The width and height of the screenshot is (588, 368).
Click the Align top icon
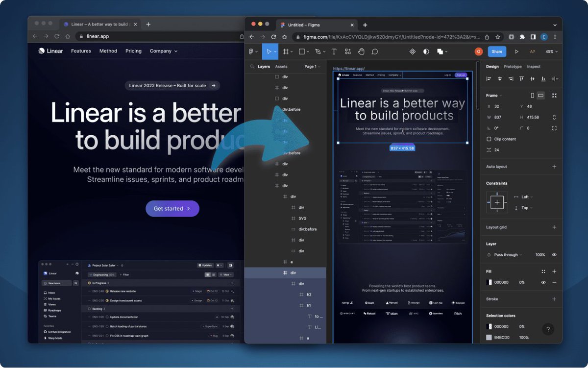(521, 78)
